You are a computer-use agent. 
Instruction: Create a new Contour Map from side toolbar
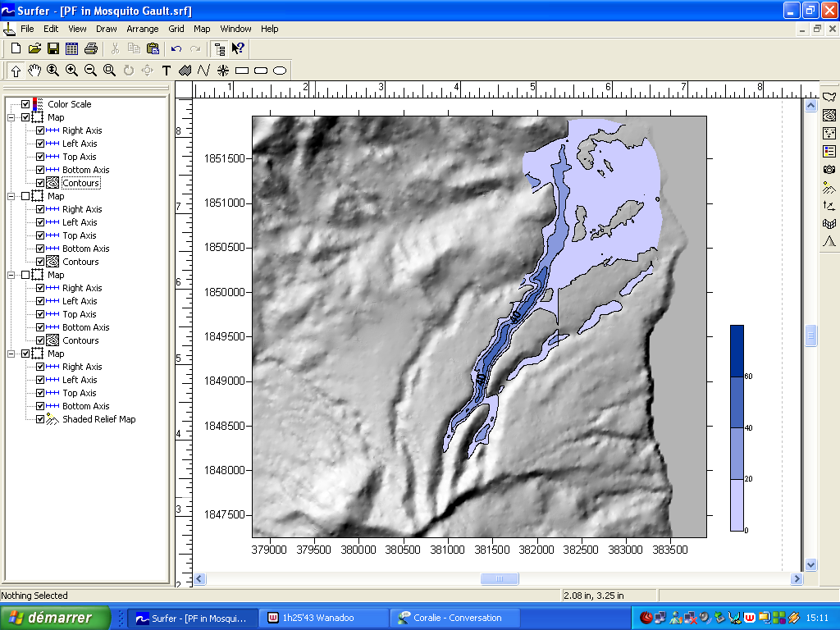[x=829, y=116]
